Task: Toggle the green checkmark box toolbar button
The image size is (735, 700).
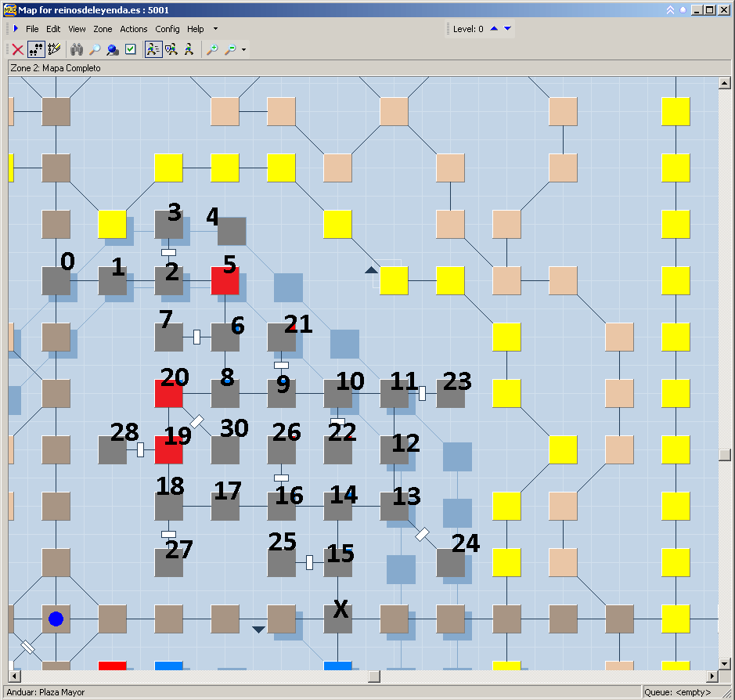Action: pos(131,49)
